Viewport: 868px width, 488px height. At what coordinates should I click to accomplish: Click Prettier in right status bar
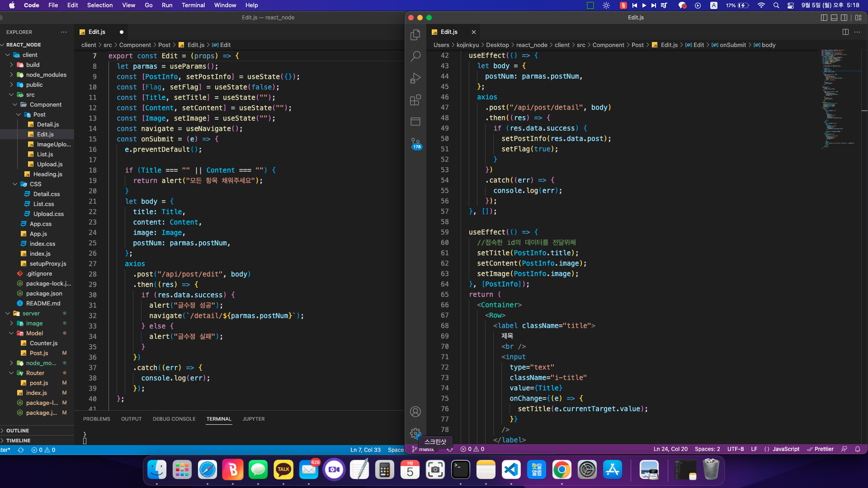tap(820, 449)
